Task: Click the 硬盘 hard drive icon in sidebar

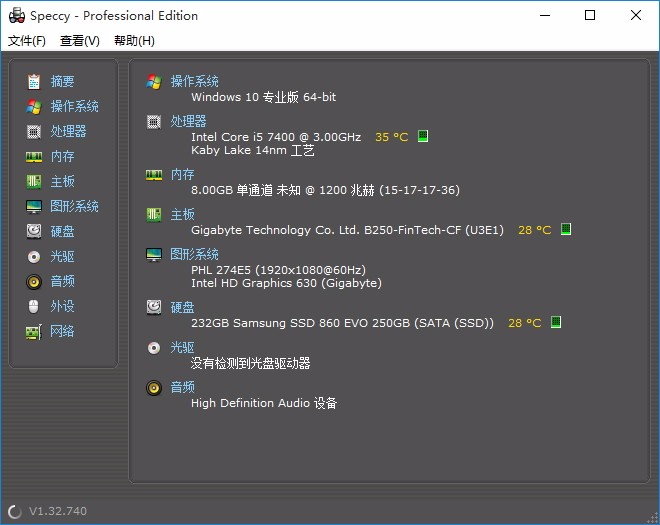Action: click(34, 231)
